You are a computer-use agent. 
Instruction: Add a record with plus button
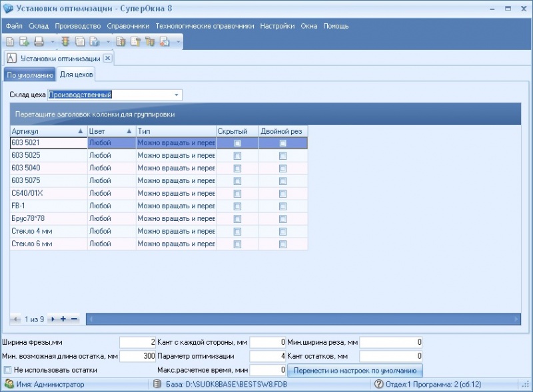tap(63, 319)
